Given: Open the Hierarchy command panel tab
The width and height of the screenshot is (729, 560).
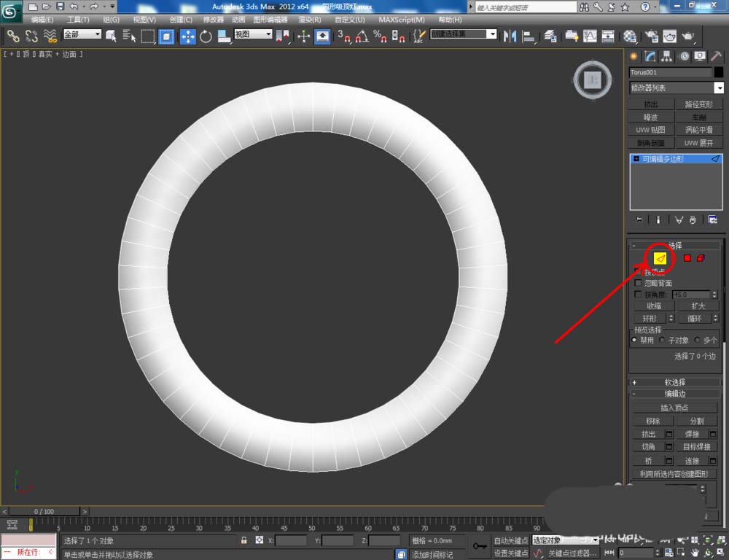Looking at the screenshot, I should (x=667, y=56).
